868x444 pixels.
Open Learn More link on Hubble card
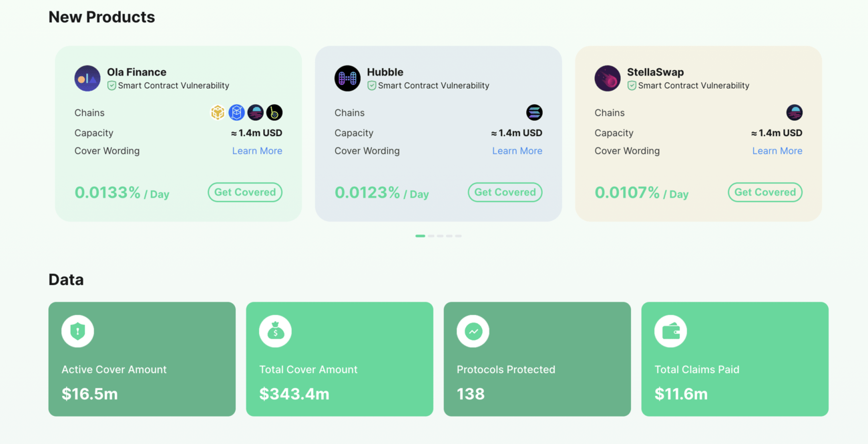pos(517,151)
